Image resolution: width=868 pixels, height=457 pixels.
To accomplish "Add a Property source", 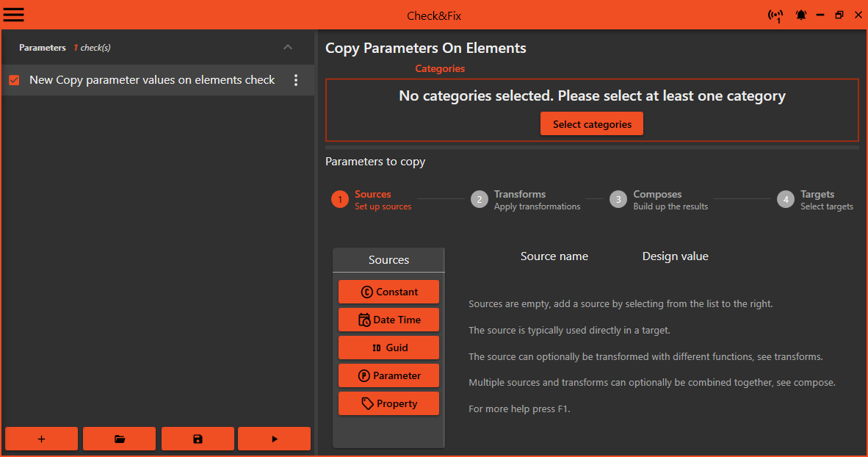I will point(388,403).
